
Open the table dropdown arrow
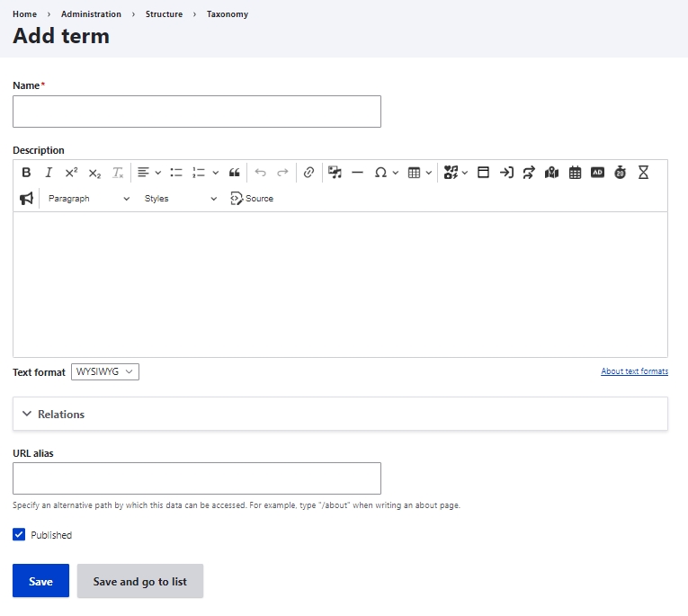[x=429, y=173]
